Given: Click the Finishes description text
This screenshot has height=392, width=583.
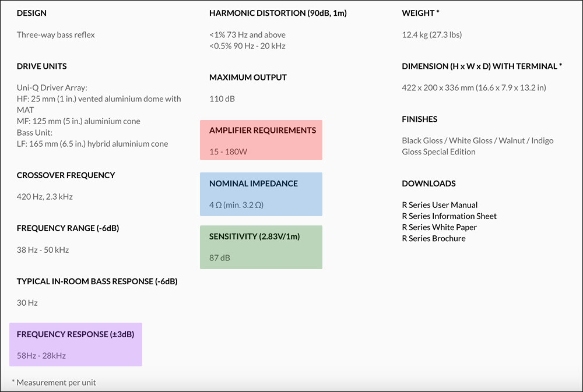Looking at the screenshot, I should pyautogui.click(x=477, y=146).
